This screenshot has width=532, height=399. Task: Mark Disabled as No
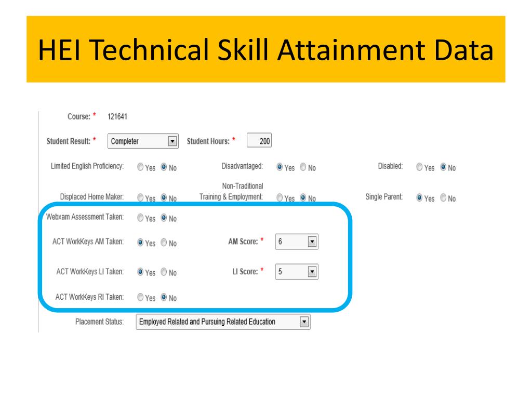point(443,167)
